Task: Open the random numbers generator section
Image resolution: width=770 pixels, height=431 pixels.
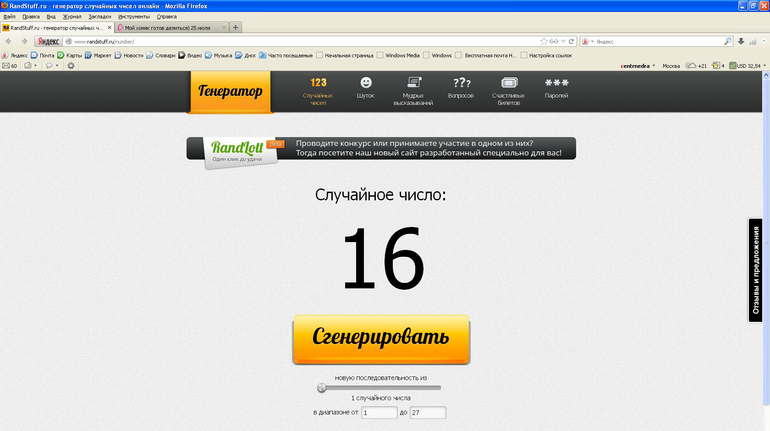Action: coord(318,91)
